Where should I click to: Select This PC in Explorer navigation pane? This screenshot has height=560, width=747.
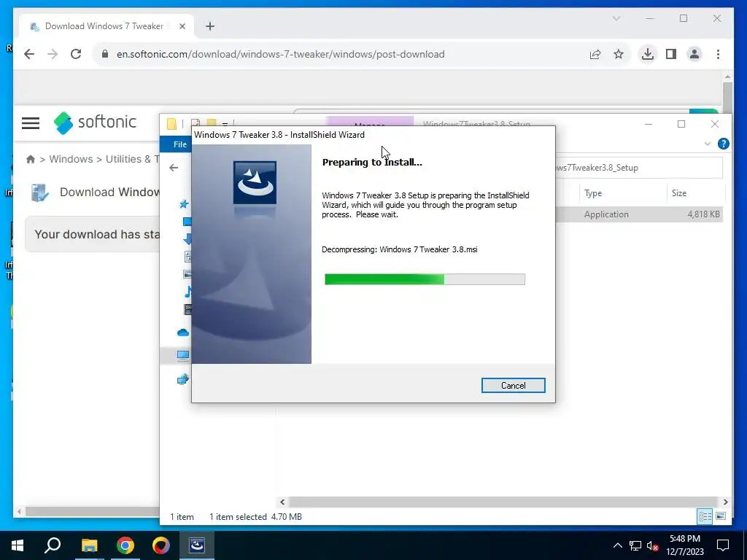(183, 355)
